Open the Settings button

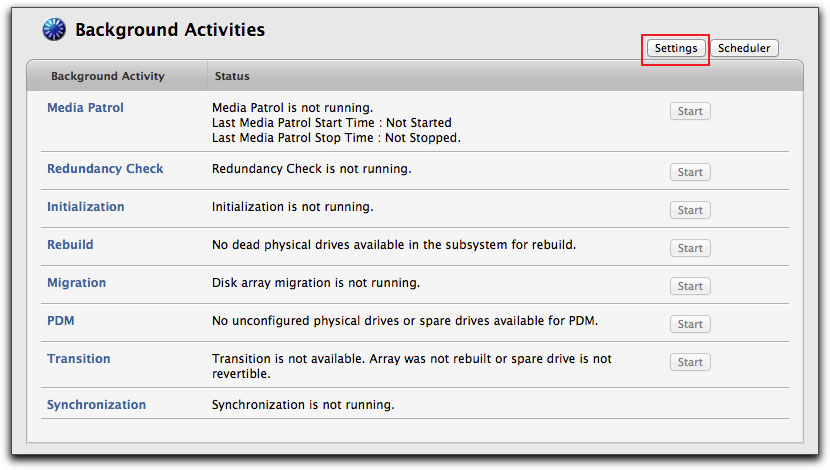point(676,48)
